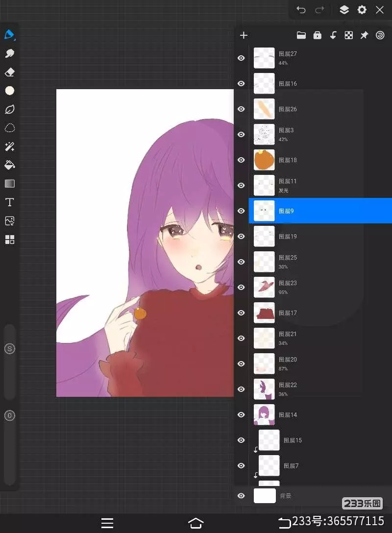This screenshot has height=533, width=392.
Task: Select the text tool
Action: tap(9, 202)
